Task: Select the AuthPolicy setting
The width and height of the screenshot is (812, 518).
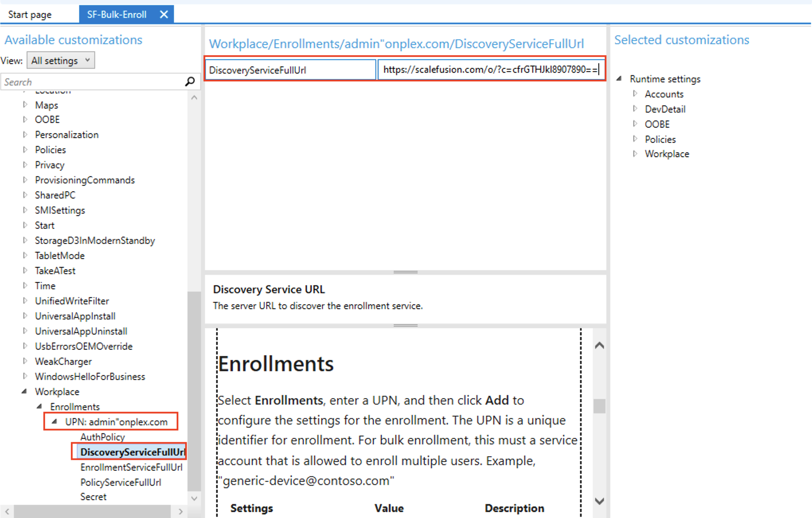Action: coord(103,437)
